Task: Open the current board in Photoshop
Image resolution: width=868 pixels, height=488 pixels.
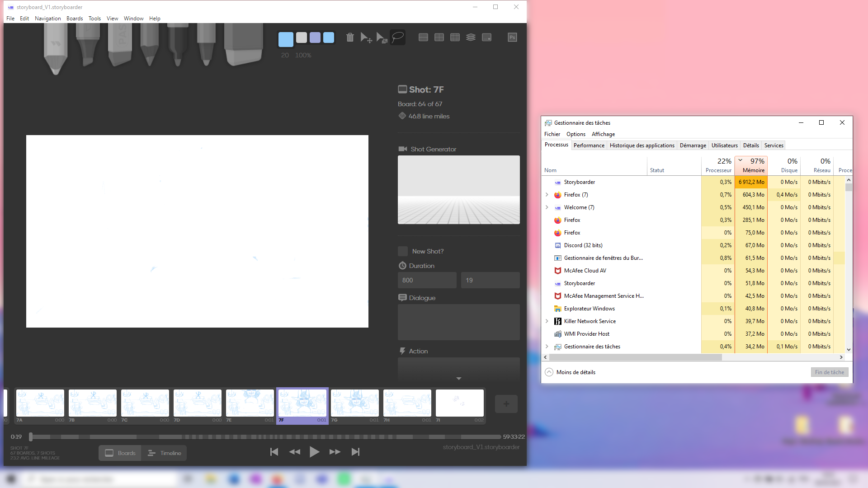Action: click(x=512, y=38)
